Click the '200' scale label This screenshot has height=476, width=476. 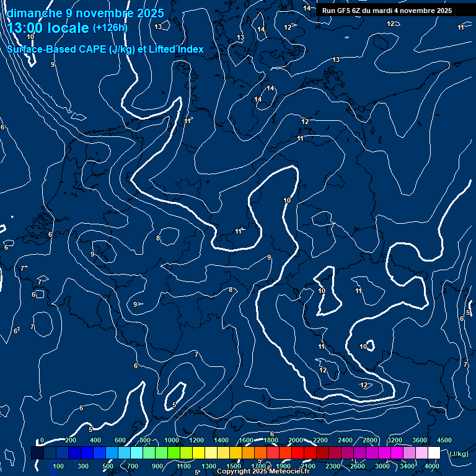71,440
